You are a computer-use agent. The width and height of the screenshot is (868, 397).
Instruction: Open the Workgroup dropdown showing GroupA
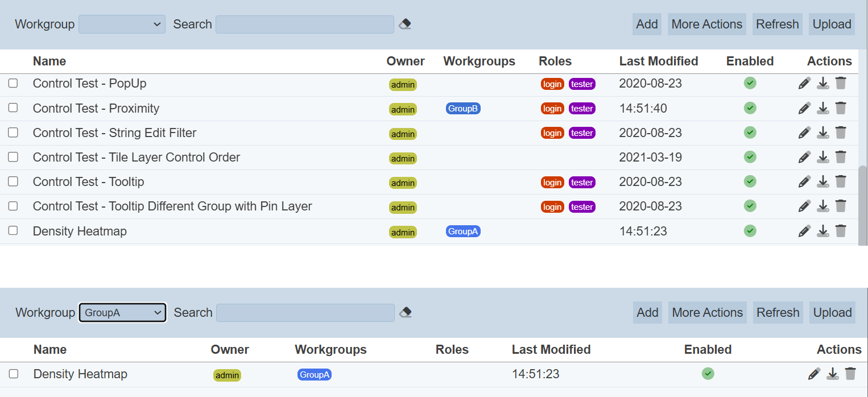click(x=122, y=313)
